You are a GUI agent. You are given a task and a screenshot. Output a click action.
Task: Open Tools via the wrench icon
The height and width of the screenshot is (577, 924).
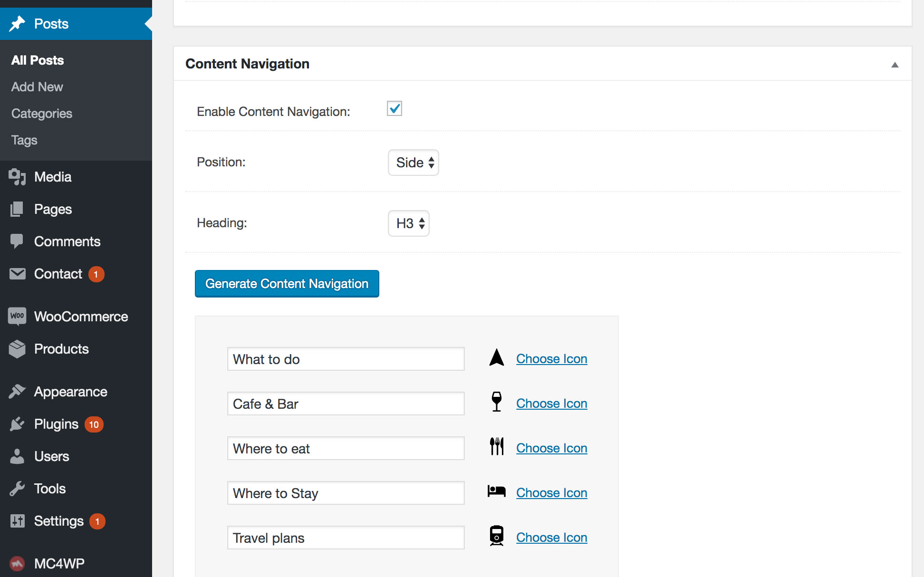coord(18,488)
